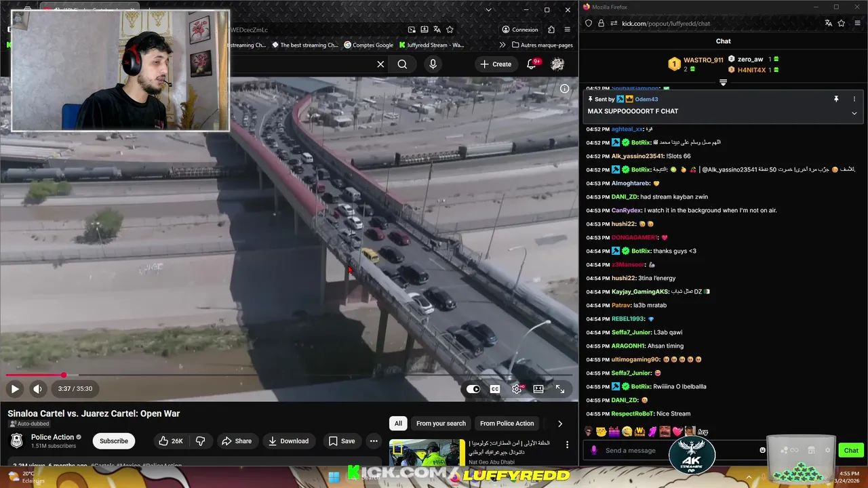Mute the video volume

click(37, 388)
